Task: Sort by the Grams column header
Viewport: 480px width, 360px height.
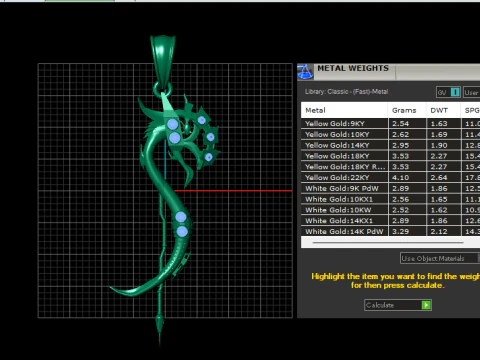Action: pos(407,110)
